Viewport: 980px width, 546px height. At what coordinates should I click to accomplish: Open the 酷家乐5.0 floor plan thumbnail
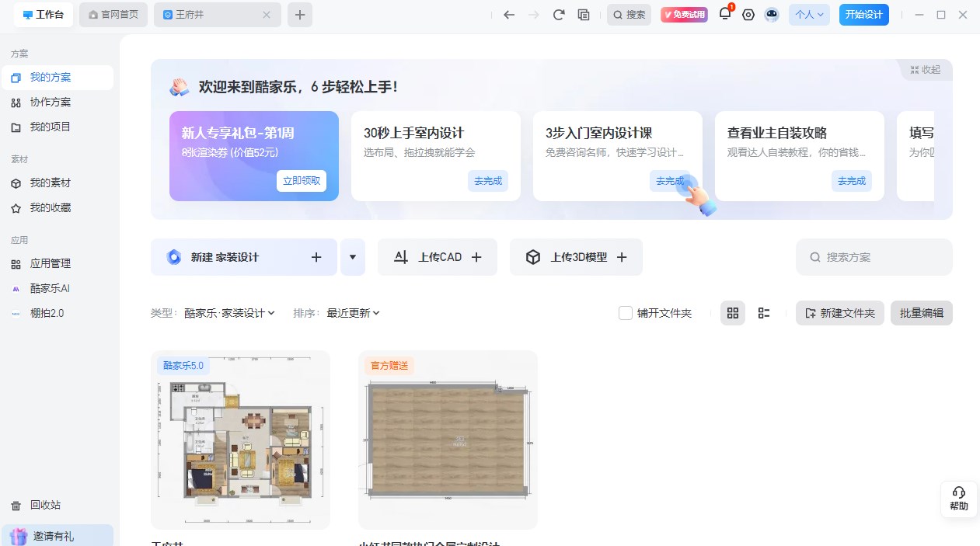click(x=240, y=440)
